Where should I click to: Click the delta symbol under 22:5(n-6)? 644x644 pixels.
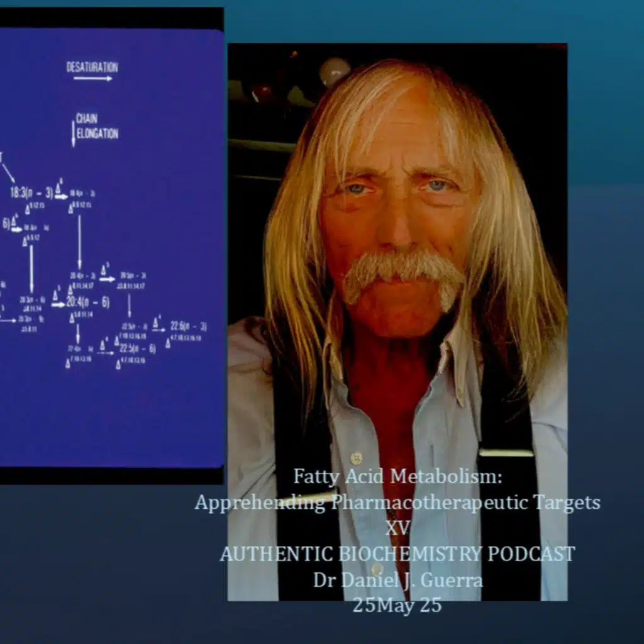tap(119, 363)
